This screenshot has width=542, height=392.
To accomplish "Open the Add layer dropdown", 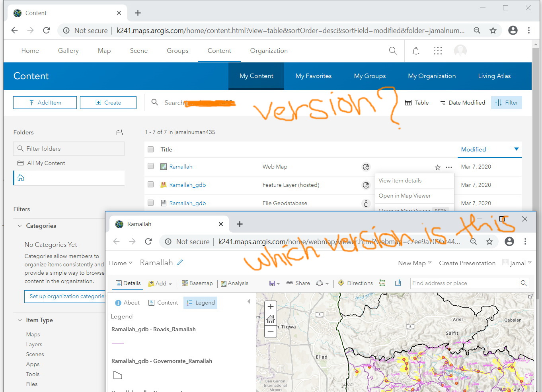I will tap(160, 283).
